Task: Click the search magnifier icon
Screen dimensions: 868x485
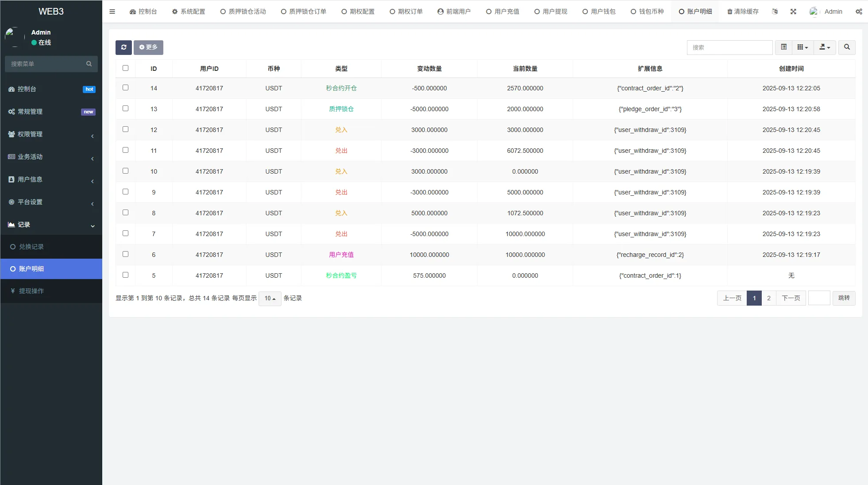Action: click(x=847, y=47)
